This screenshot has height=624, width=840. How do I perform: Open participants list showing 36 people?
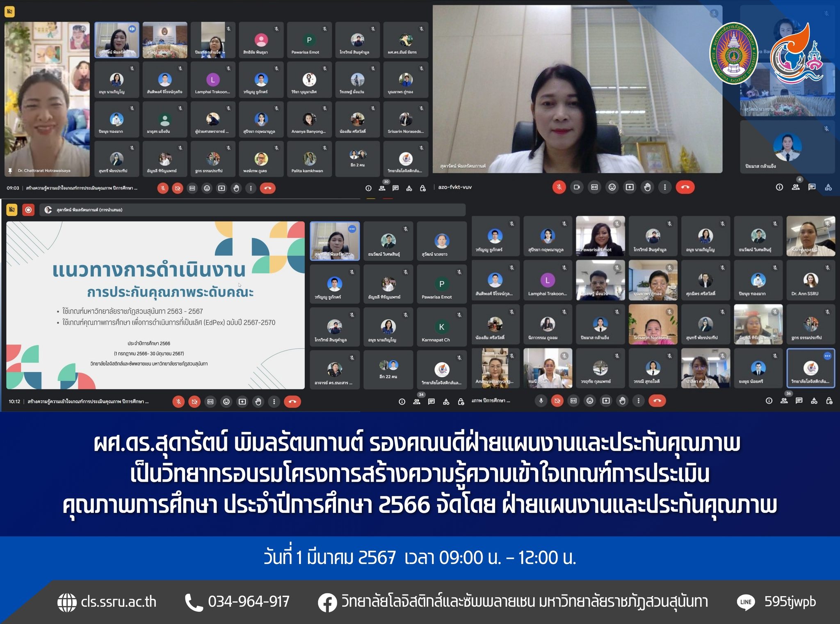[x=784, y=401]
